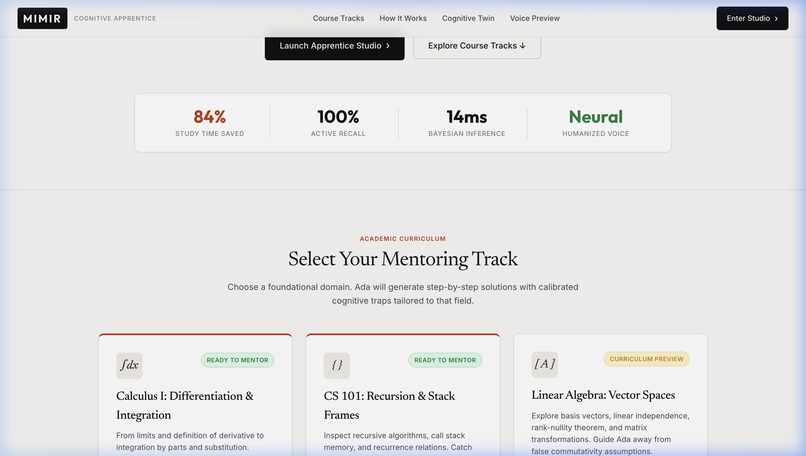This screenshot has height=456, width=806.
Task: Click the 100% active recall stat
Action: point(338,123)
